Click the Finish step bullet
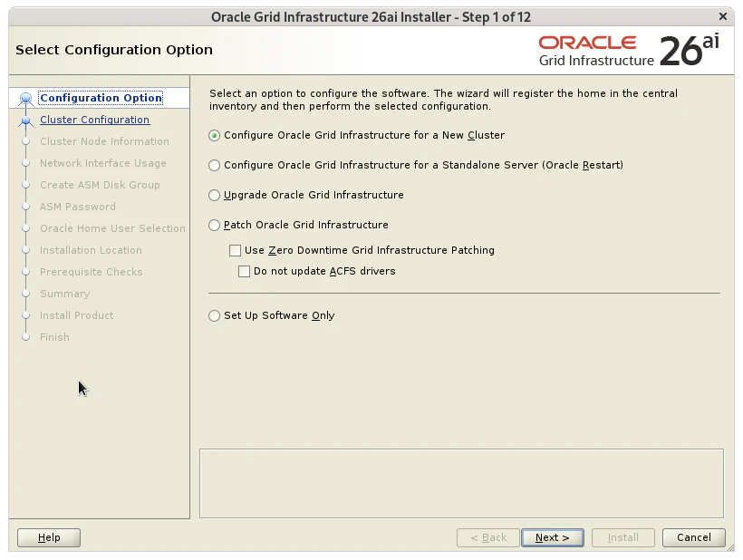 (x=26, y=337)
